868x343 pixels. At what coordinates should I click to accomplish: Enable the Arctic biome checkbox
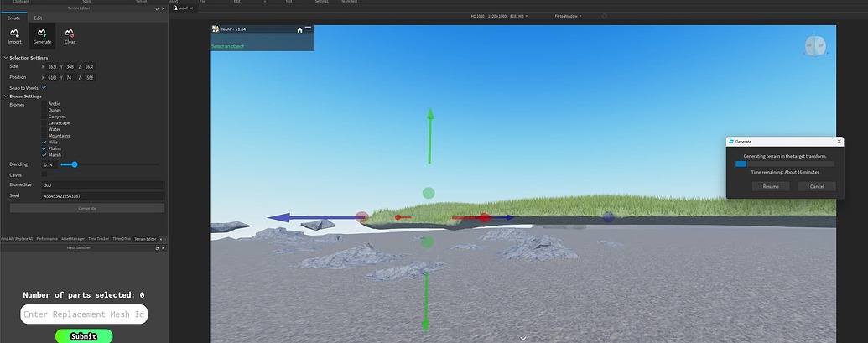pyautogui.click(x=44, y=103)
